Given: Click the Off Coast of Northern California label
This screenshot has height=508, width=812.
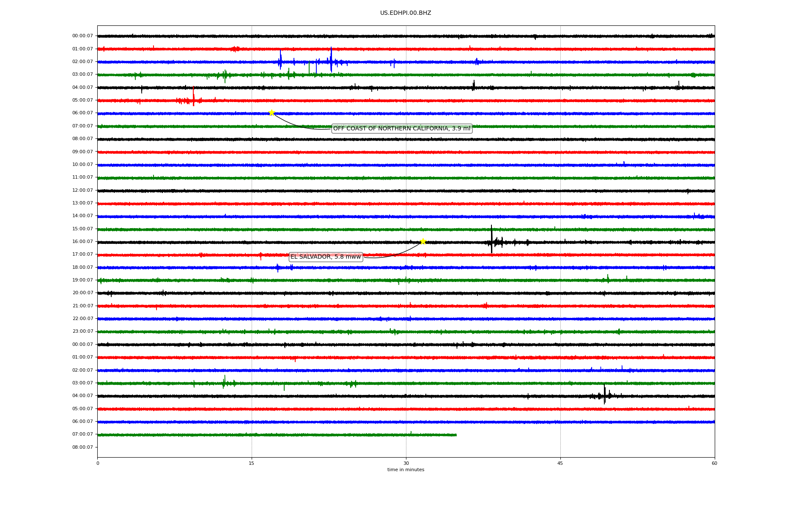Looking at the screenshot, I should (x=401, y=128).
